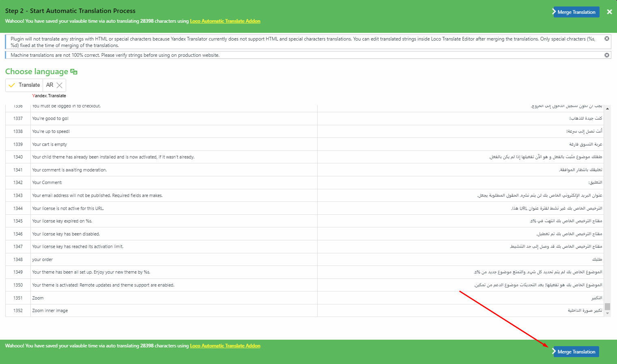The width and height of the screenshot is (617, 364).
Task: Click the strings table scrollbar thumb
Action: [607, 306]
